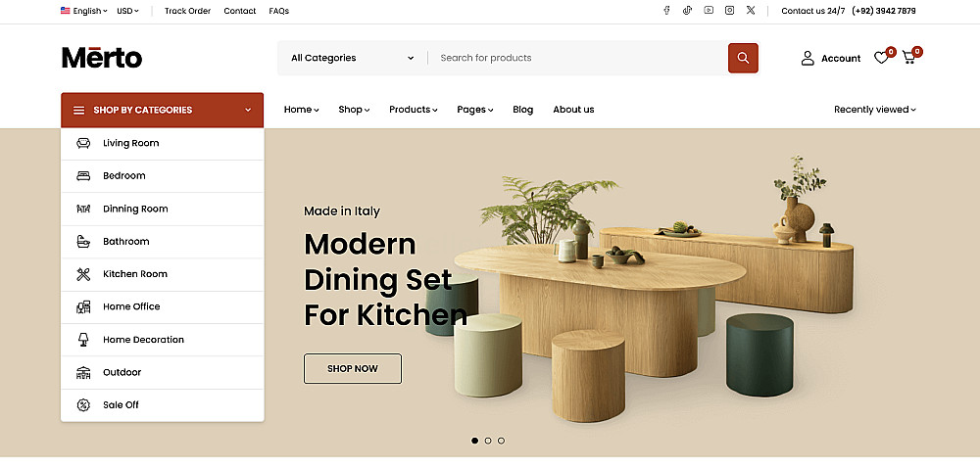
Task: Open the All Categories dropdown
Action: [x=353, y=58]
